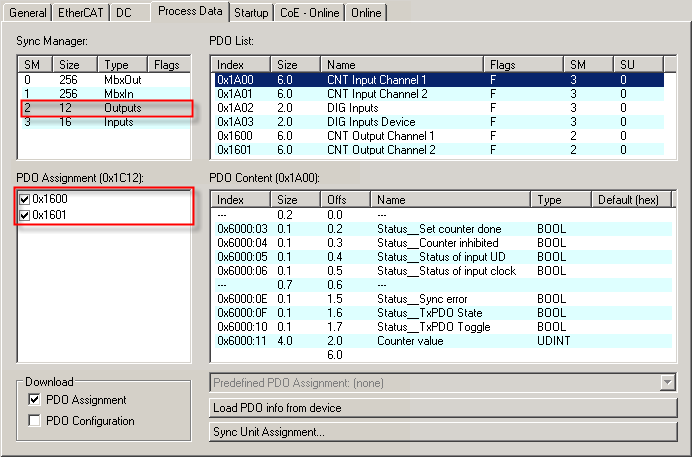Select Sync Manager row 1 MbxIn
This screenshot has width=692, height=457.
pos(105,94)
